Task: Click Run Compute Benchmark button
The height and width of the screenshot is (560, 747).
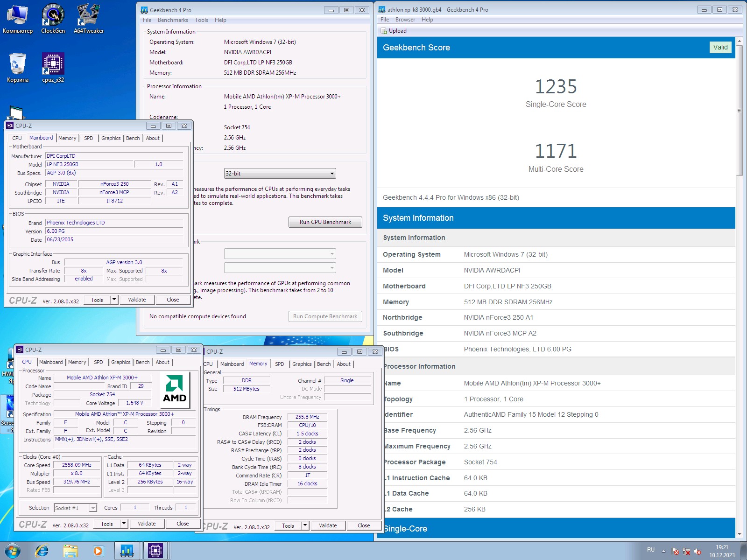Action: pos(325,316)
